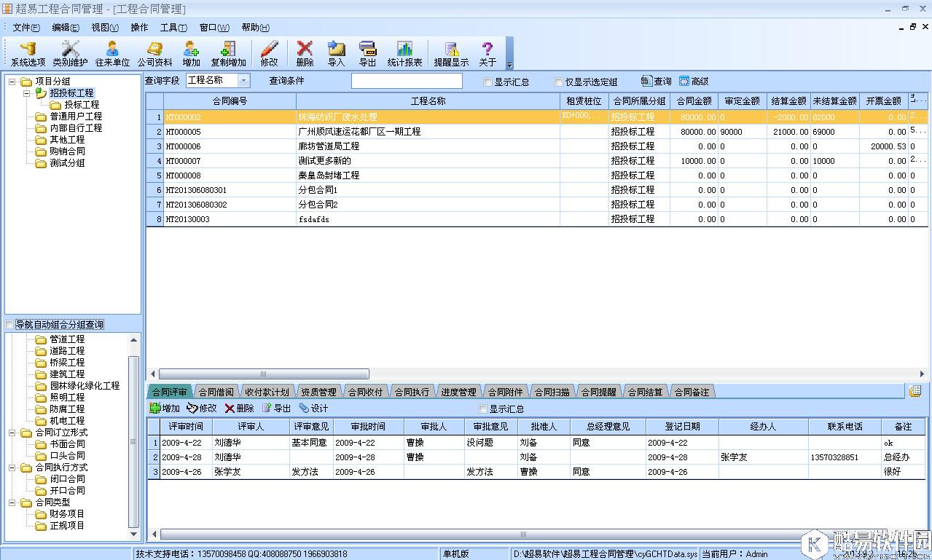
Task: Open 高级 advanced search
Action: pyautogui.click(x=694, y=81)
